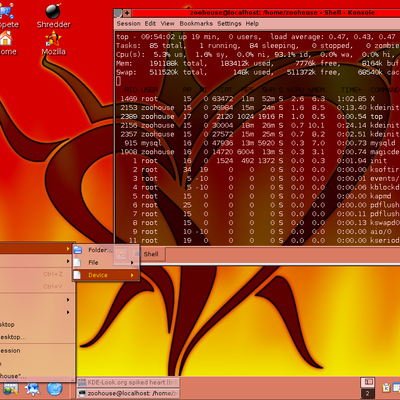The width and height of the screenshot is (400, 400).
Task: Select the context menu entry ending in 'ession'
Action: (x=37, y=351)
